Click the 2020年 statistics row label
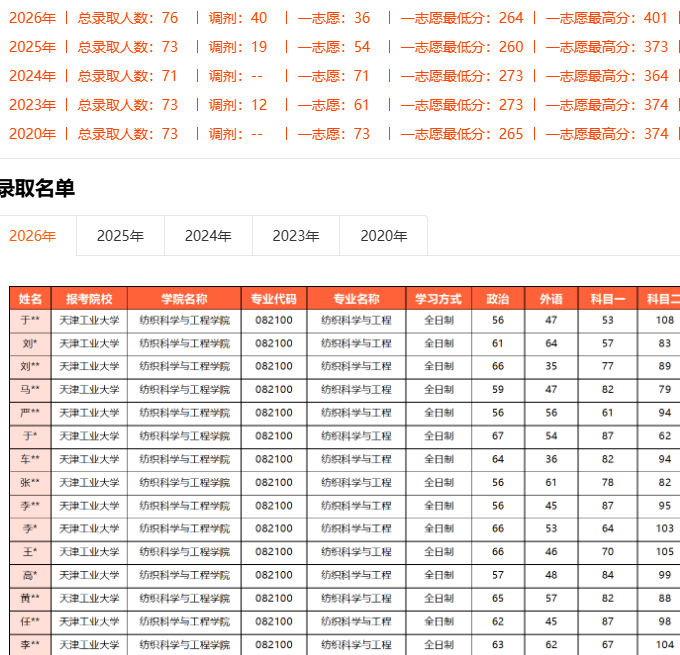Screen dimensions: 680x655 click(x=33, y=134)
